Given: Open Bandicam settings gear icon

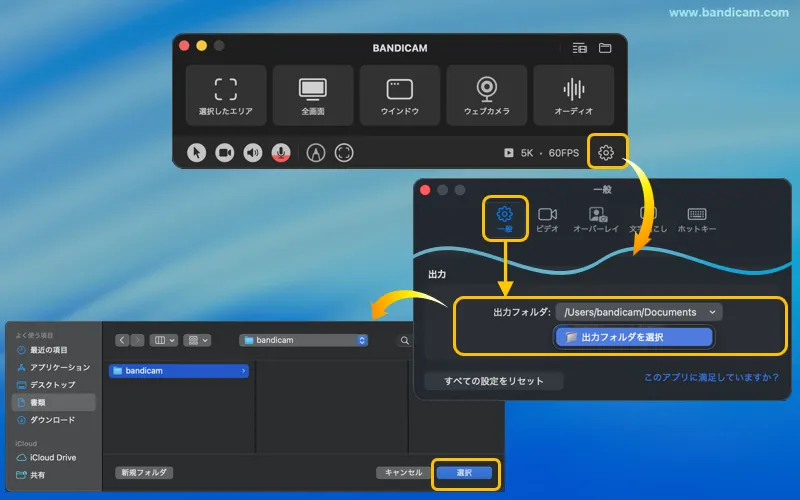Looking at the screenshot, I should click(x=606, y=153).
